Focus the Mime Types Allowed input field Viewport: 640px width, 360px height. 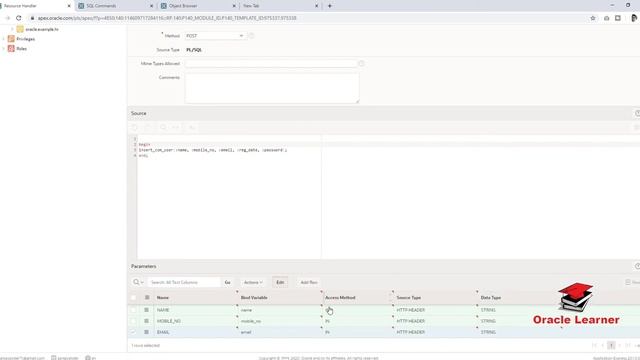271,64
